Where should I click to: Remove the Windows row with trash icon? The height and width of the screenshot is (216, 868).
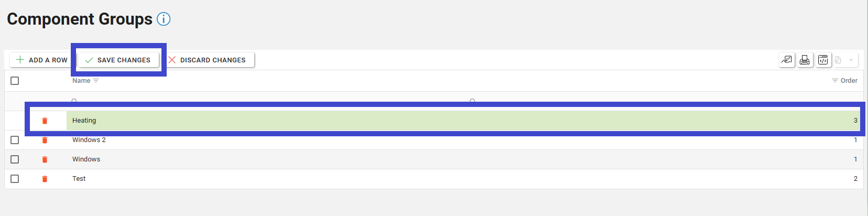tap(45, 159)
